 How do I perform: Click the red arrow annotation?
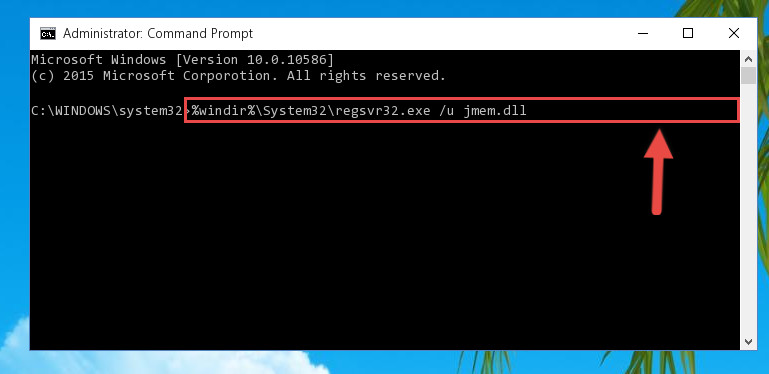coord(658,172)
